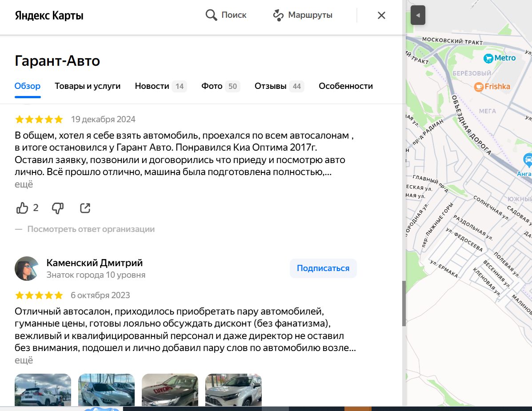Dislike the Киа Оптима review with thumbs down
The width and height of the screenshot is (532, 411).
(57, 207)
